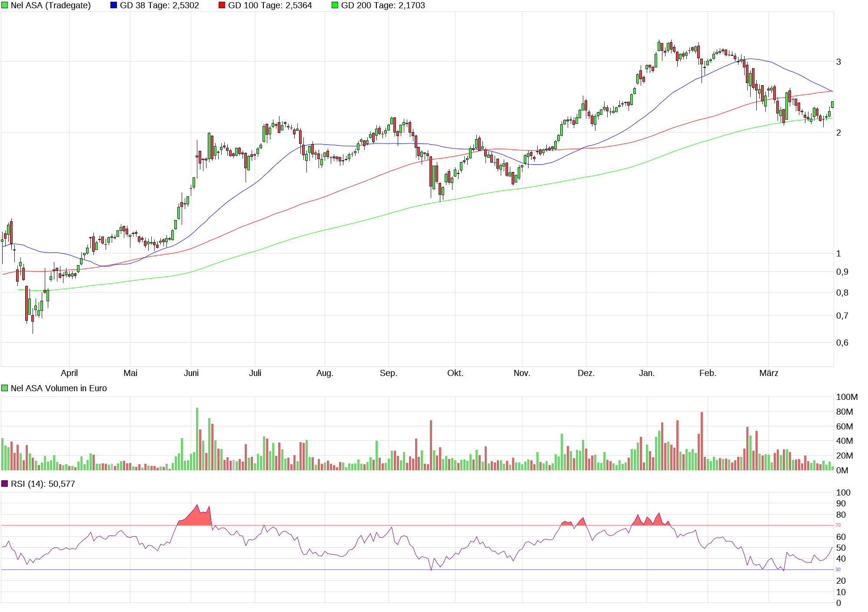
Task: Click the blue GD 38 Tage swatch
Action: click(114, 6)
